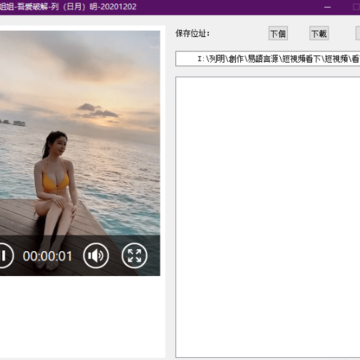The image size is (360, 360).
Task: Click the 保存位址 label
Action: tap(193, 33)
